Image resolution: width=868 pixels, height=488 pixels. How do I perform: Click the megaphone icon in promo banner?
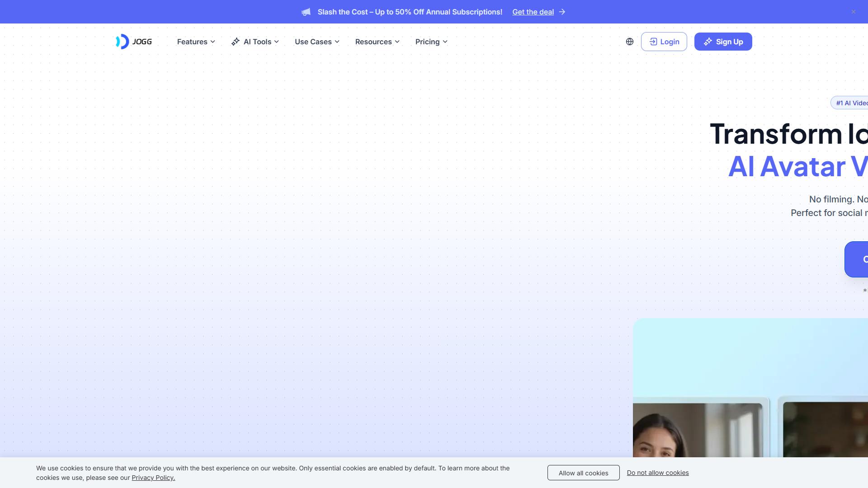coord(306,12)
